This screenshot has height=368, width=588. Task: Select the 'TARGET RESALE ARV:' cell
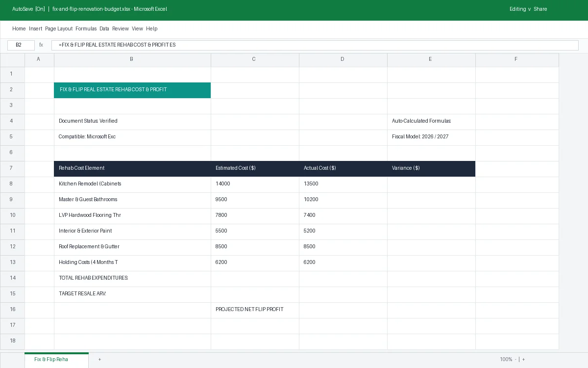pos(132,294)
